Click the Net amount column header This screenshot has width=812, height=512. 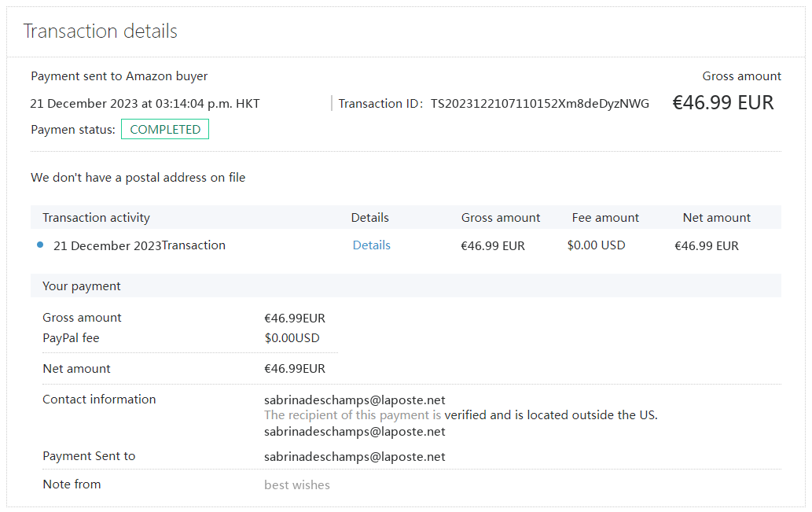(x=716, y=218)
